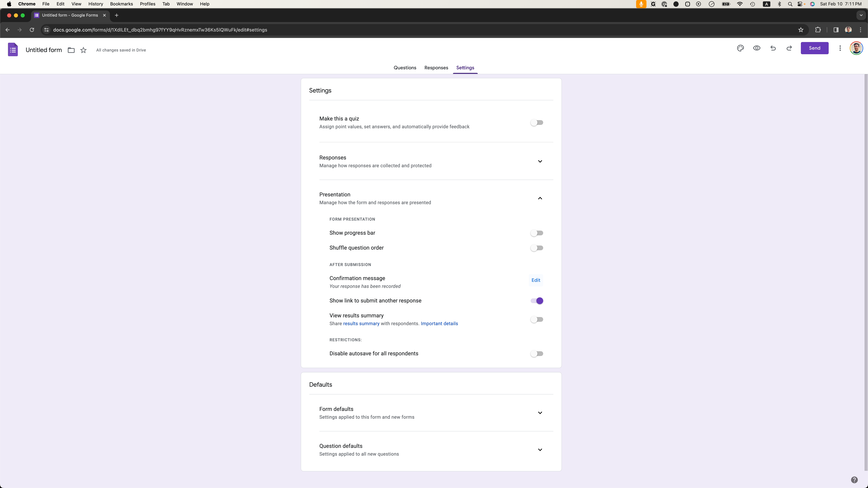Expand the Responses settings section
The image size is (868, 488).
pyautogui.click(x=540, y=161)
